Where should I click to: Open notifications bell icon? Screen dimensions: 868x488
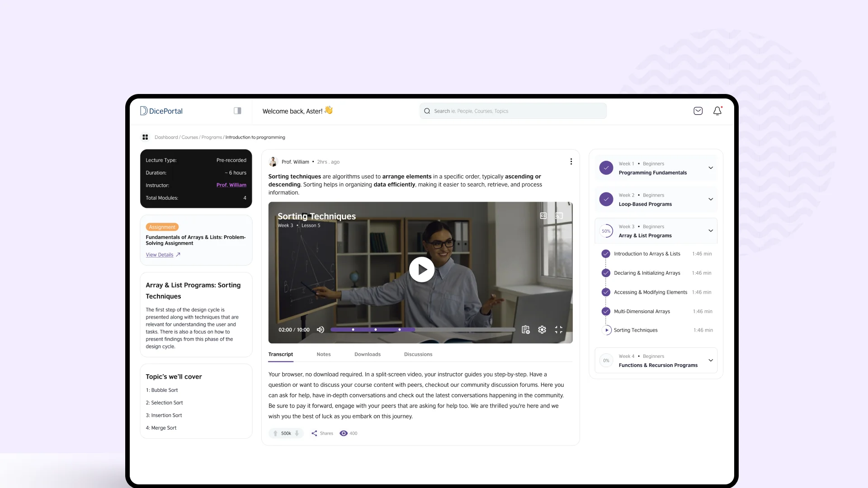(717, 111)
